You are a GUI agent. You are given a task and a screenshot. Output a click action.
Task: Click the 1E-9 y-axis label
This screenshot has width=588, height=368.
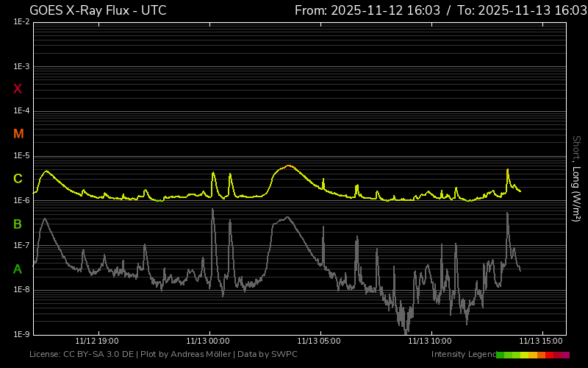click(21, 334)
